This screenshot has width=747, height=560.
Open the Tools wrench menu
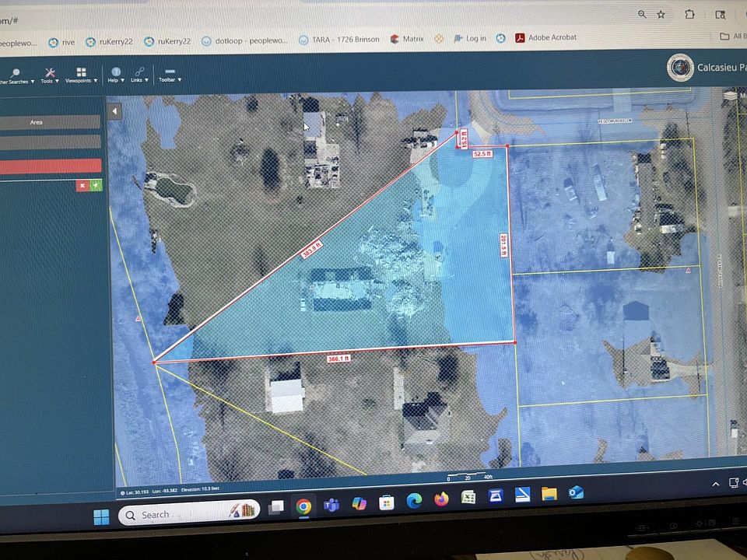pos(50,72)
